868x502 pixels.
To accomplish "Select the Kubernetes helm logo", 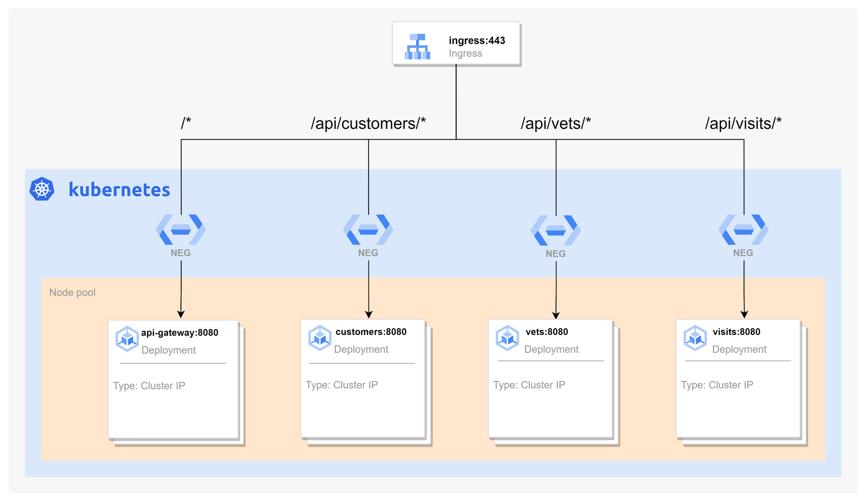I will 42,188.
